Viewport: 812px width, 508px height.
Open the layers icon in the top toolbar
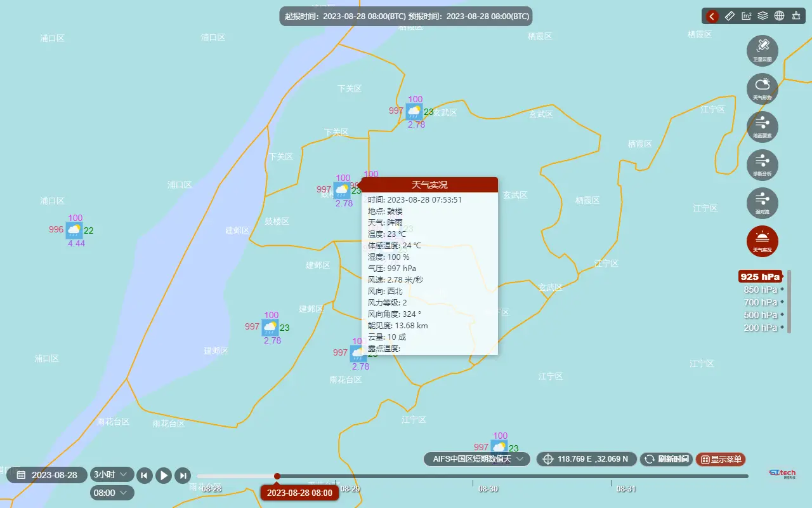pos(763,16)
